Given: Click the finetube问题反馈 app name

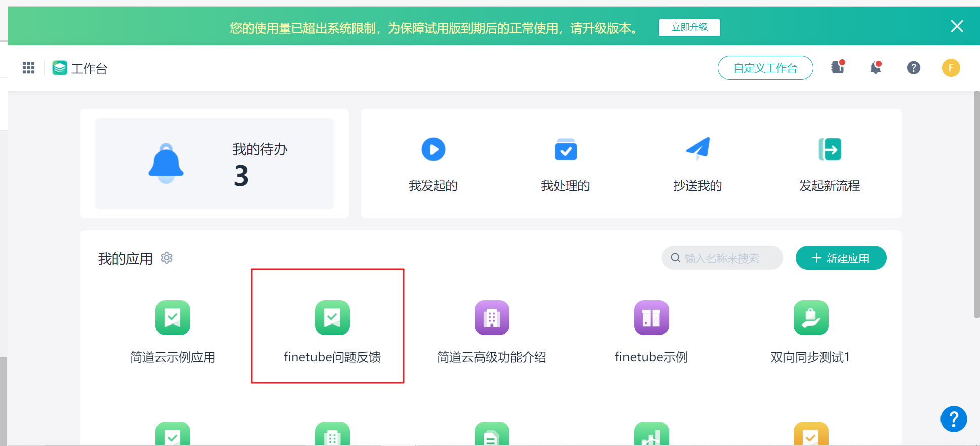Looking at the screenshot, I should click(332, 357).
